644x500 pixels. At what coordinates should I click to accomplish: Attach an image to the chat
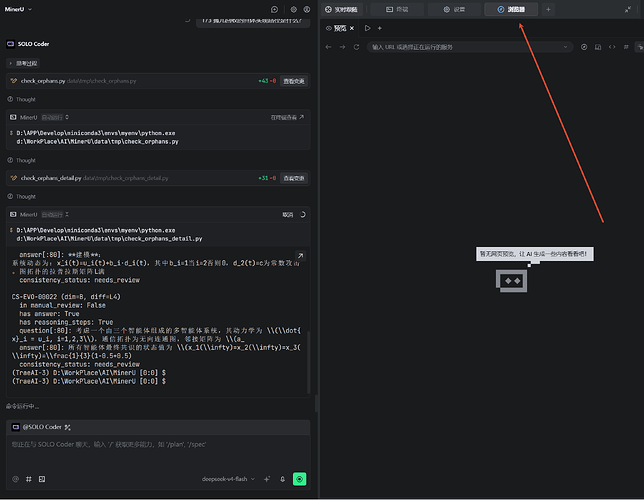pyautogui.click(x=42, y=479)
